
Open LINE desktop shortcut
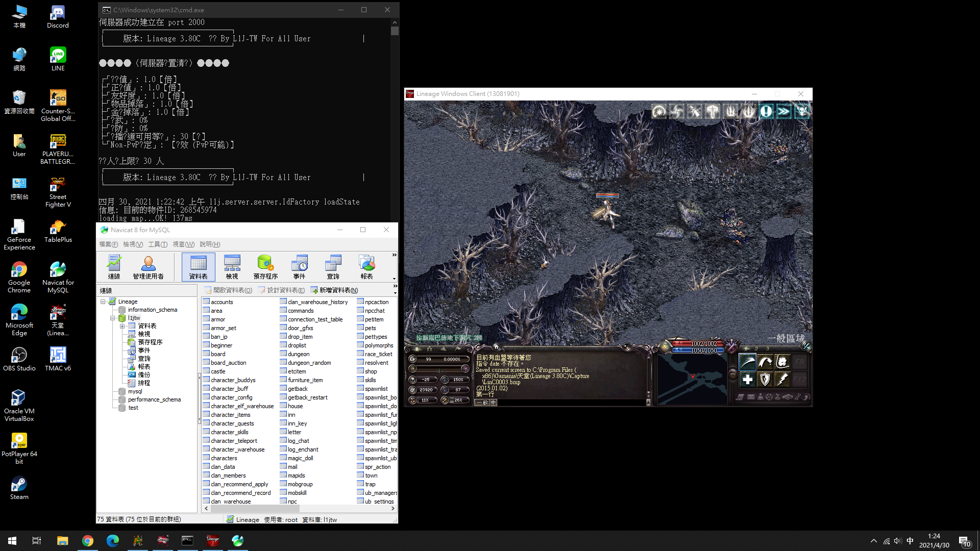pyautogui.click(x=58, y=59)
